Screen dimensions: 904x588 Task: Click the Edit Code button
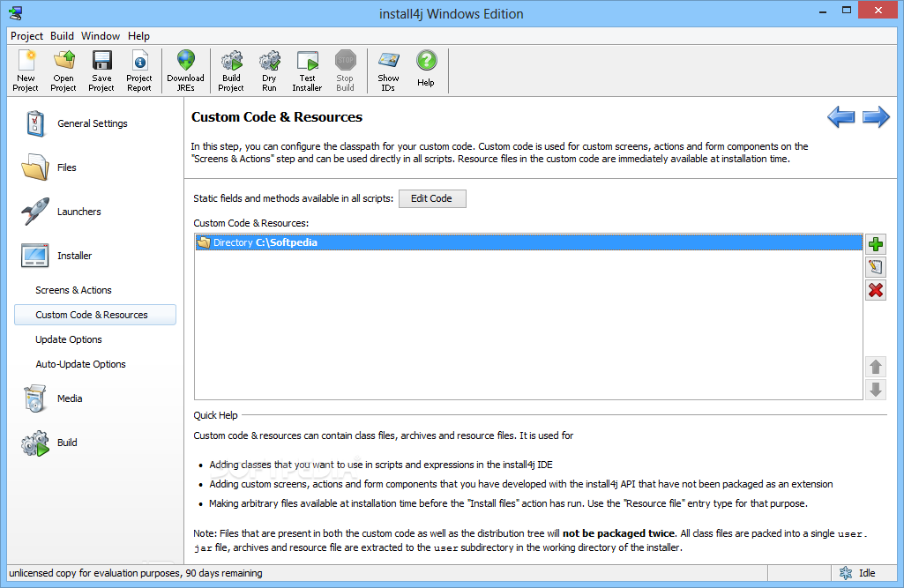point(432,198)
